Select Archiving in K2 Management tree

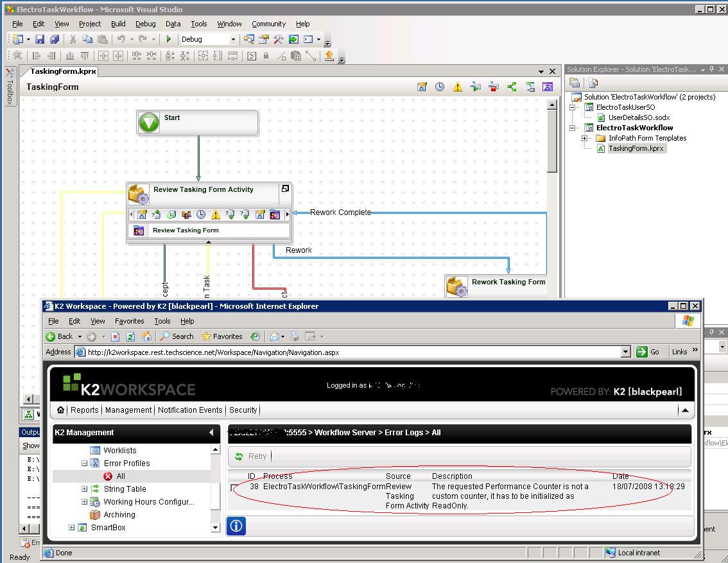coord(119,515)
